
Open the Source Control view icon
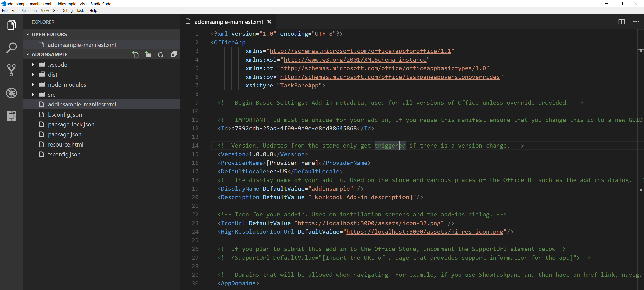(11, 70)
